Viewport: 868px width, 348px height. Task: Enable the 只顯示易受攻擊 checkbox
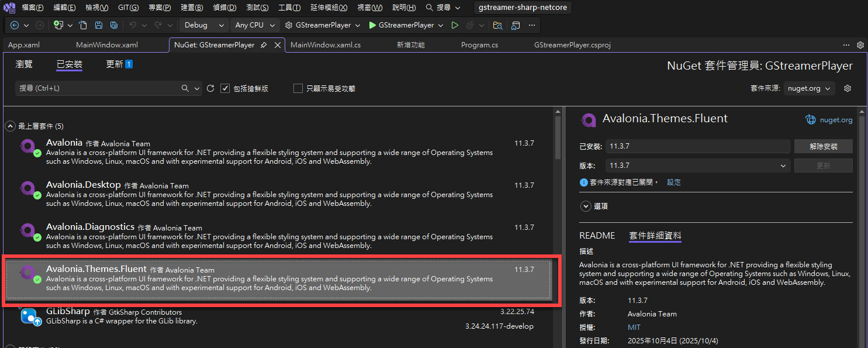(x=298, y=88)
